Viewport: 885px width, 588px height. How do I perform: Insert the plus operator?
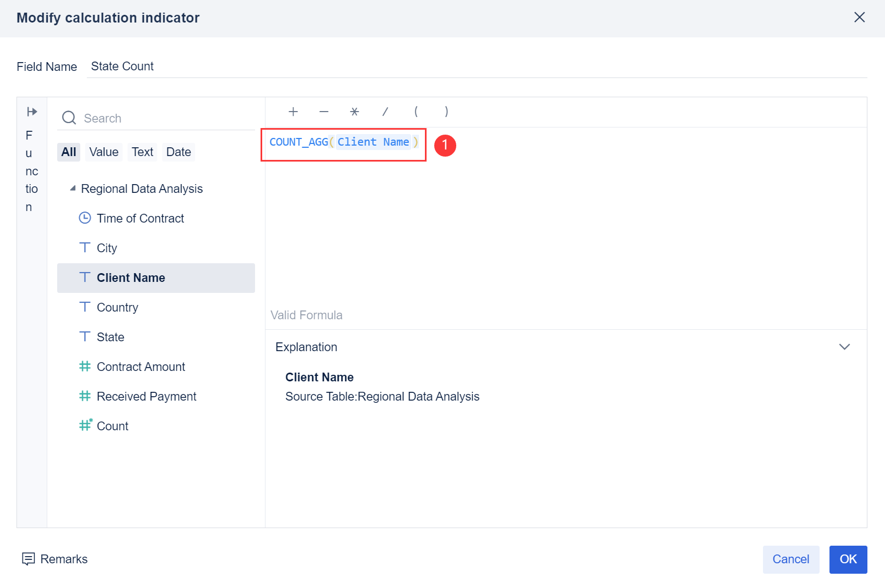pos(293,112)
